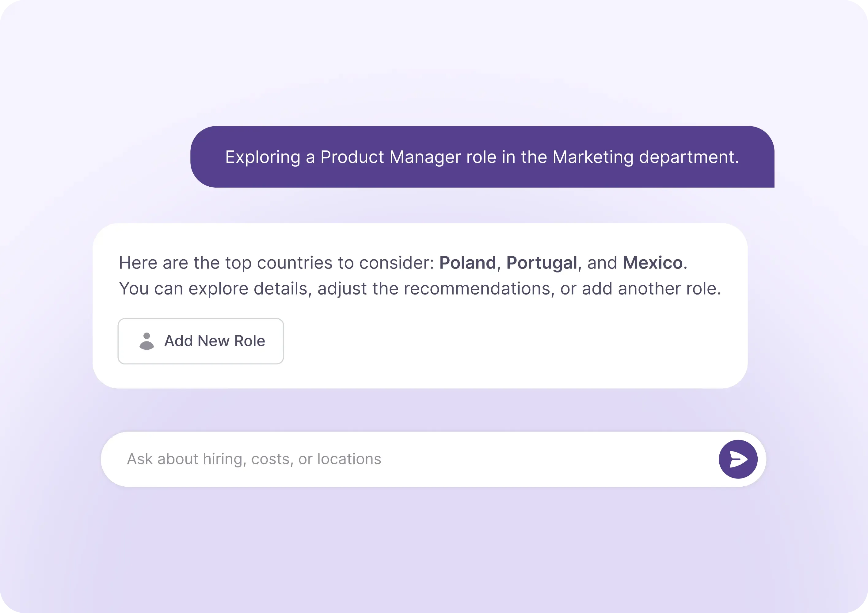
Task: Click the word 'Exploring' in purple bubble
Action: click(x=263, y=157)
